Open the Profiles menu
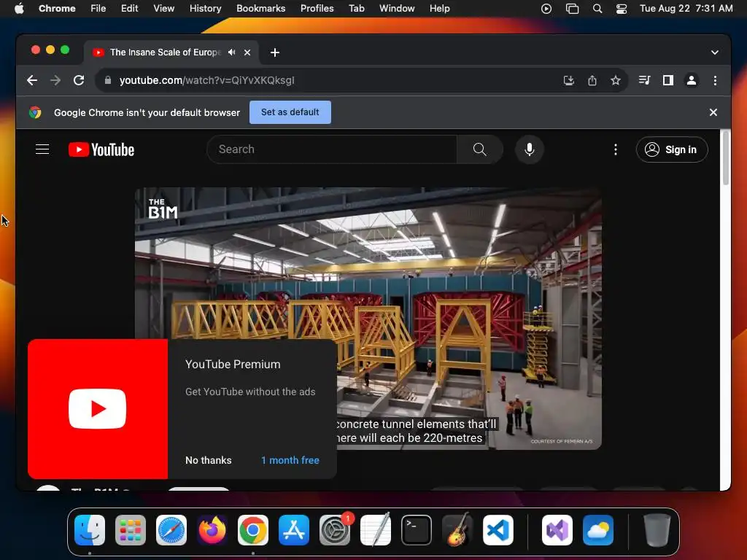Screen dimensions: 747x560 click(317, 9)
